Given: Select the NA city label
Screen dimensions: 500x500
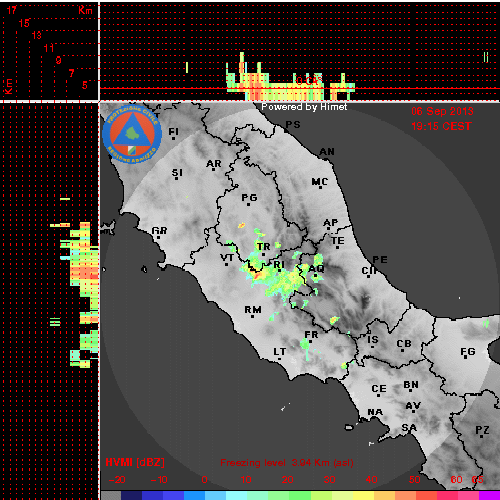Looking at the screenshot, I should click(375, 412).
